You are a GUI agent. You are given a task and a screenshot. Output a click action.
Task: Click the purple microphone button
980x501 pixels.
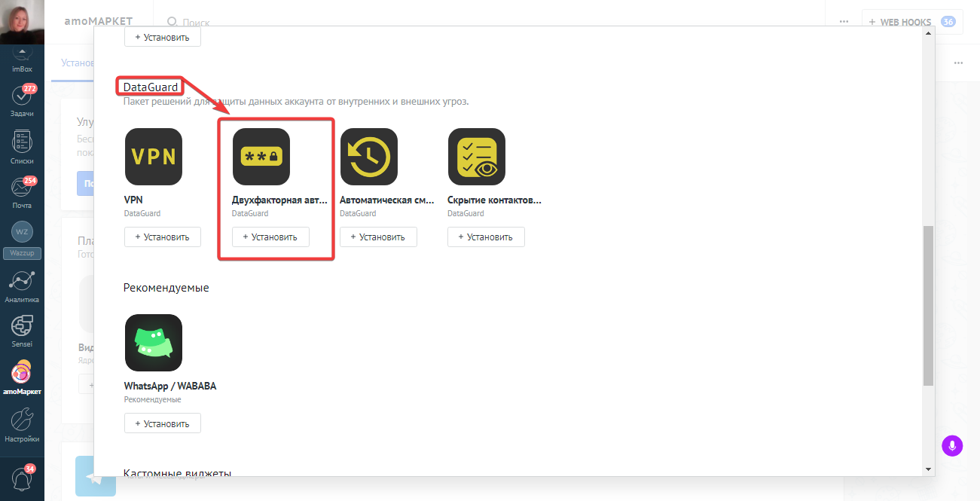click(x=952, y=445)
